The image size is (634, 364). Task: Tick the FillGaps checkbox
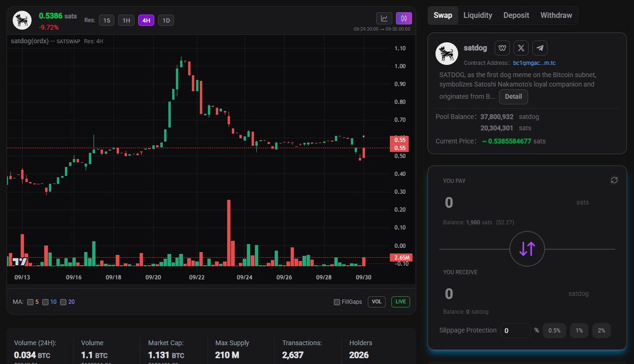pyautogui.click(x=337, y=302)
